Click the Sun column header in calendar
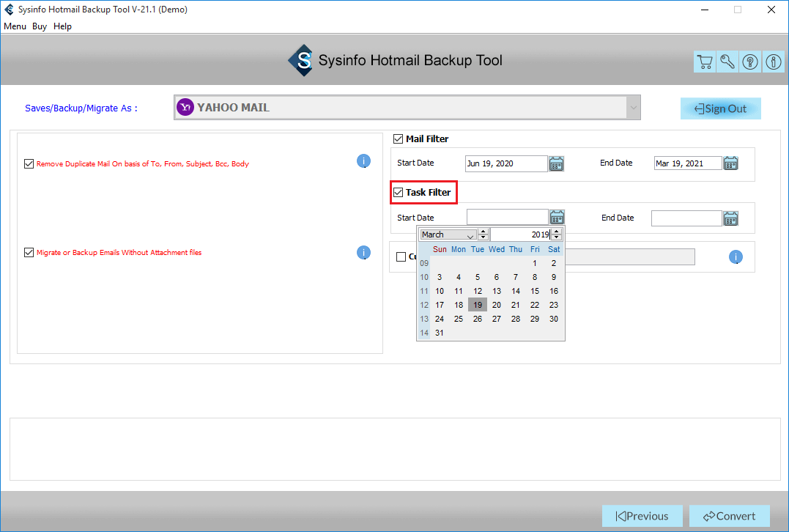The image size is (789, 532). coord(440,249)
